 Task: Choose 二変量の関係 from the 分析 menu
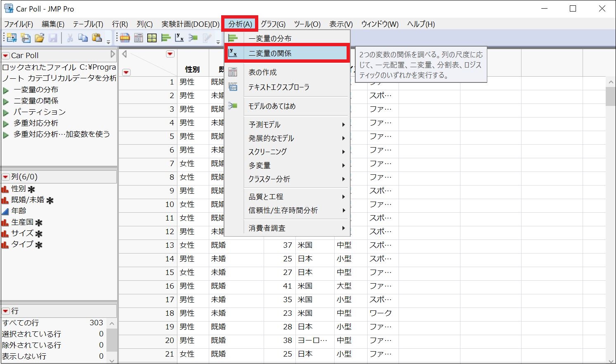coord(287,53)
